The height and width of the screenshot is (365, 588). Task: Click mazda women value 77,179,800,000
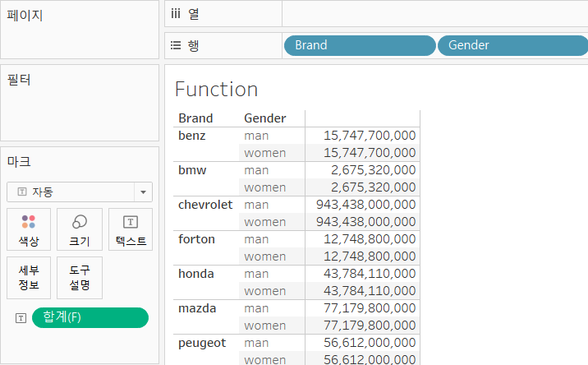click(x=370, y=326)
